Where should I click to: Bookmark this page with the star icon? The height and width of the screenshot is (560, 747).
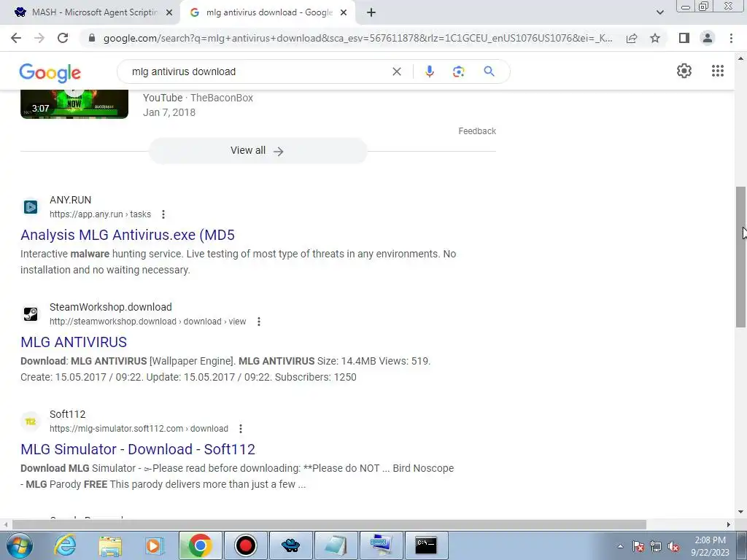655,38
